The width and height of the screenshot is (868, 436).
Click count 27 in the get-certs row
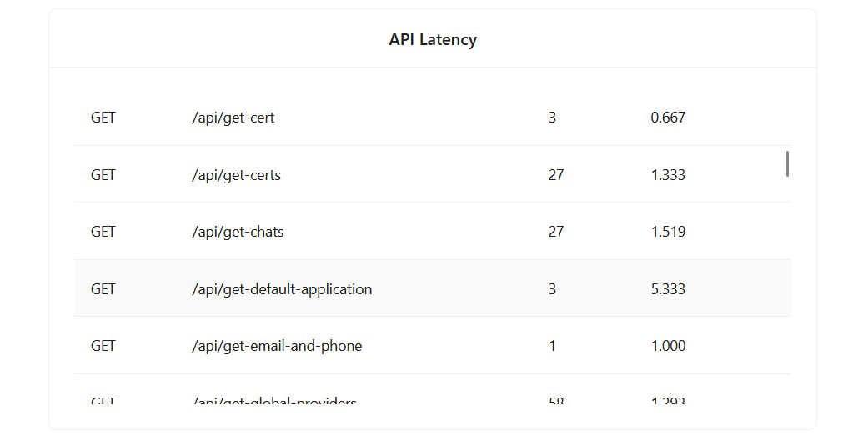[556, 175]
